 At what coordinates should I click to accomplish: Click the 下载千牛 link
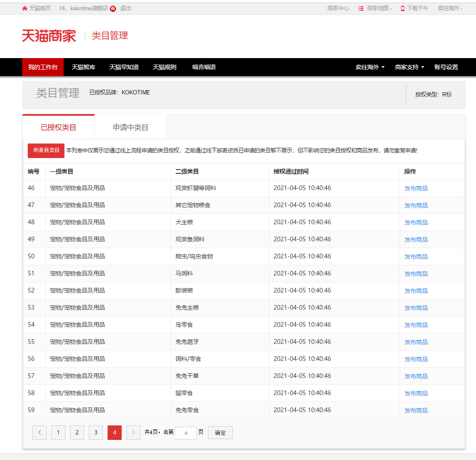pyautogui.click(x=418, y=9)
